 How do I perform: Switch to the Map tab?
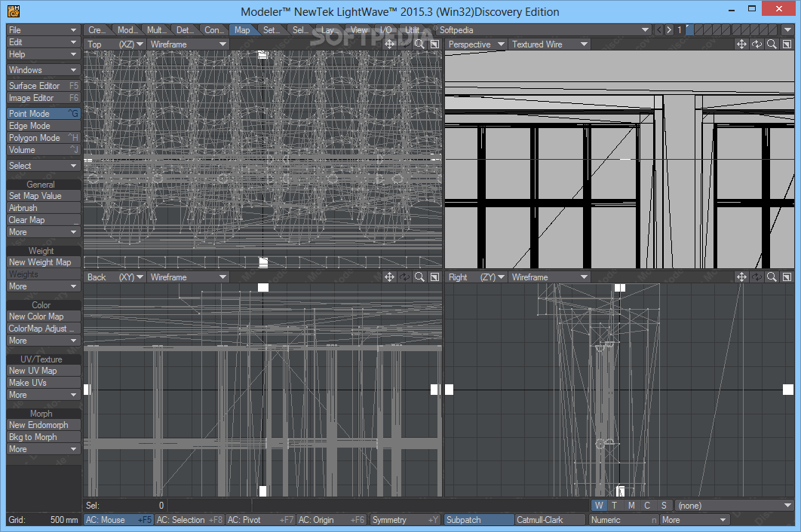[243, 30]
